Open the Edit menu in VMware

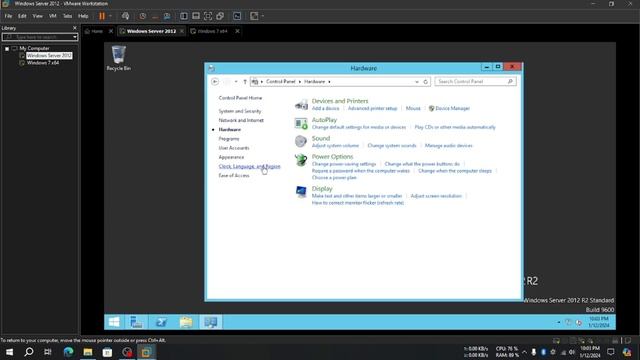(22, 16)
